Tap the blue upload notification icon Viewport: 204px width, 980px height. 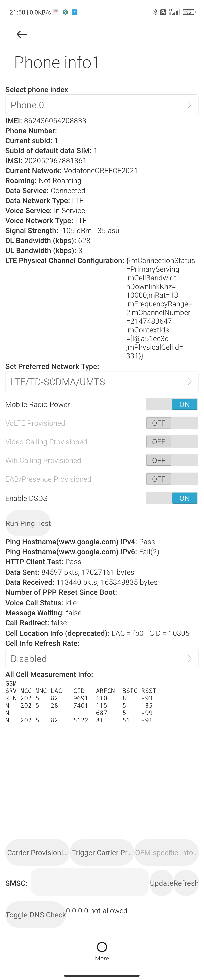tap(75, 12)
